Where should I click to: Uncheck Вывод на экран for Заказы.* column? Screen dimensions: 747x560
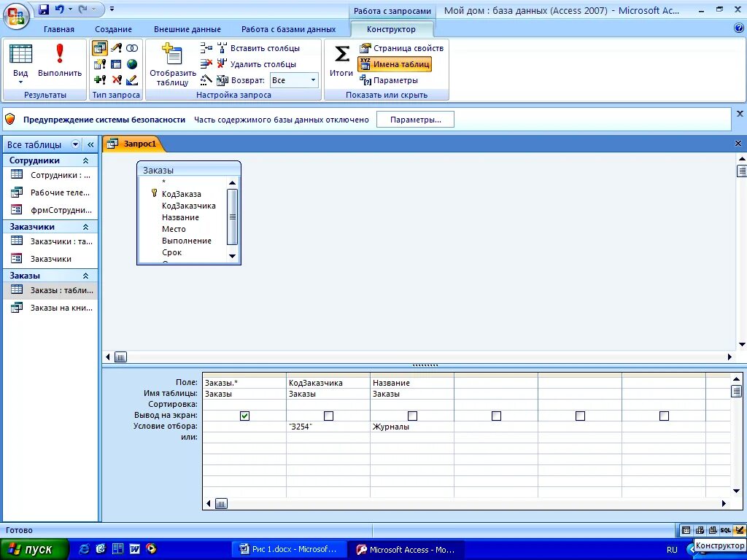click(244, 416)
